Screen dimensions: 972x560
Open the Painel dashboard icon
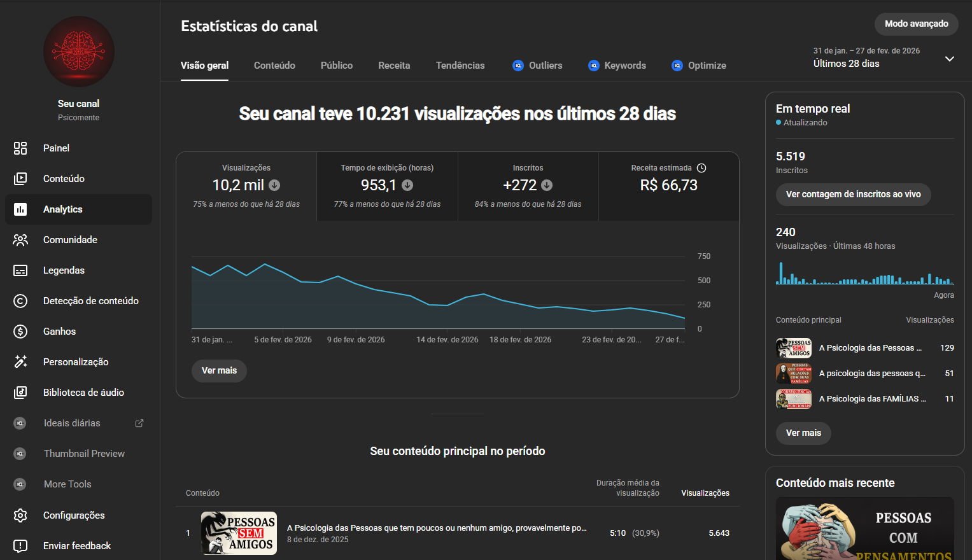20,148
